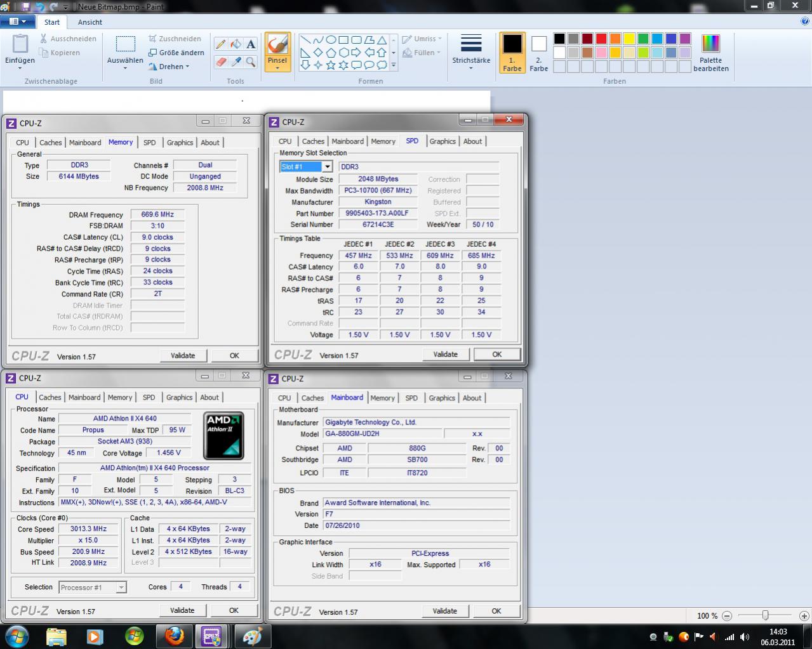Click Validate in the Mainboard window
This screenshot has width=812, height=649.
click(x=444, y=611)
